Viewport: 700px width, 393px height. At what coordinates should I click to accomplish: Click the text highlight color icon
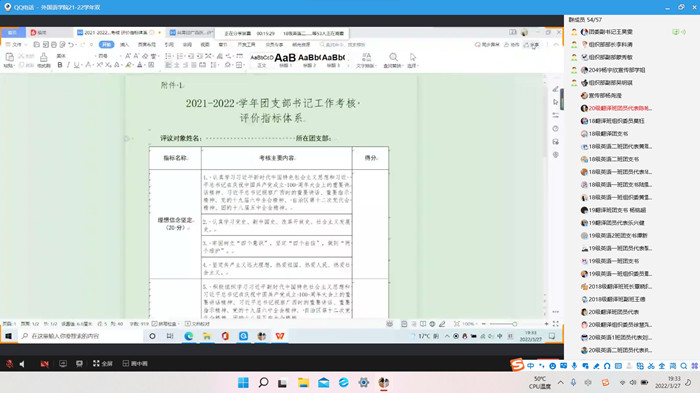point(129,65)
